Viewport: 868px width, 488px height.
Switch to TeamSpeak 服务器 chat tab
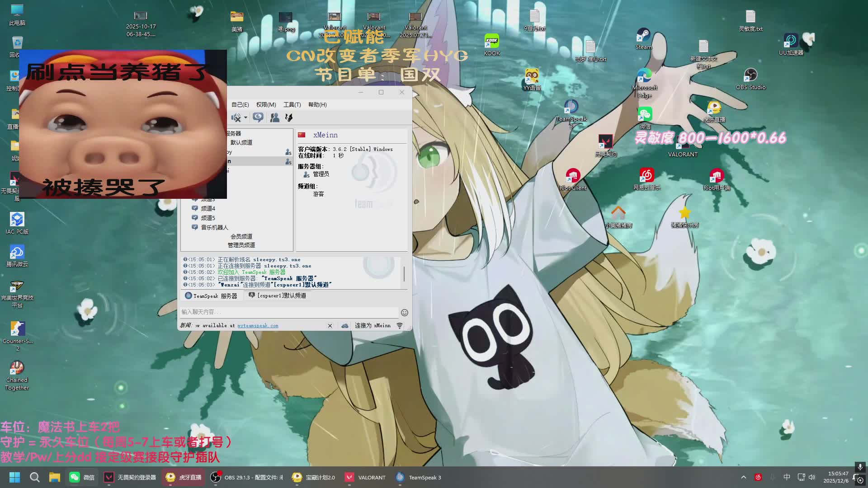pos(211,296)
